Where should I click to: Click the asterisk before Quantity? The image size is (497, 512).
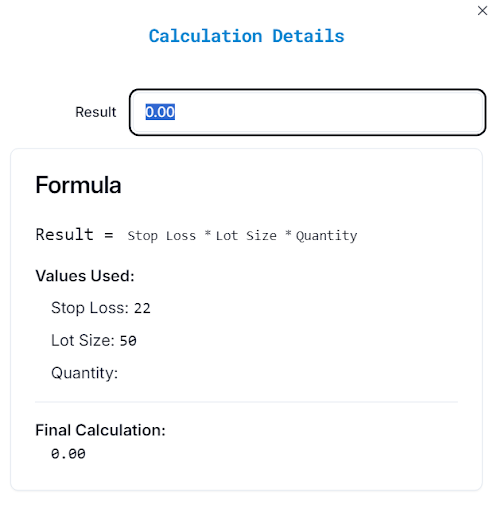click(288, 234)
